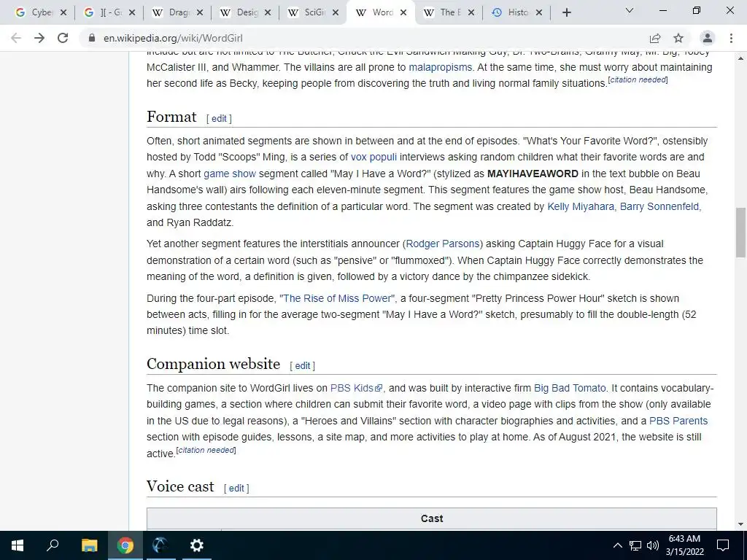Close the Cyber Google tab
Viewport: 747px width, 560px height.
[64, 13]
